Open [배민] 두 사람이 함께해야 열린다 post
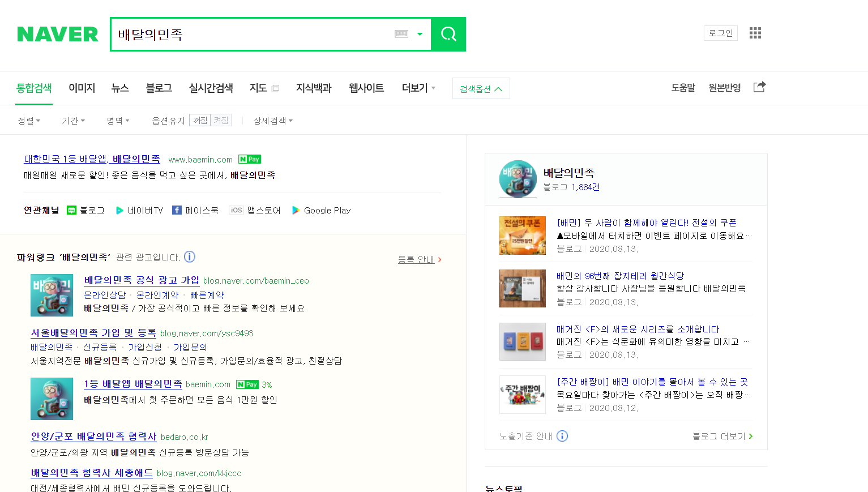This screenshot has height=492, width=868. coord(647,223)
